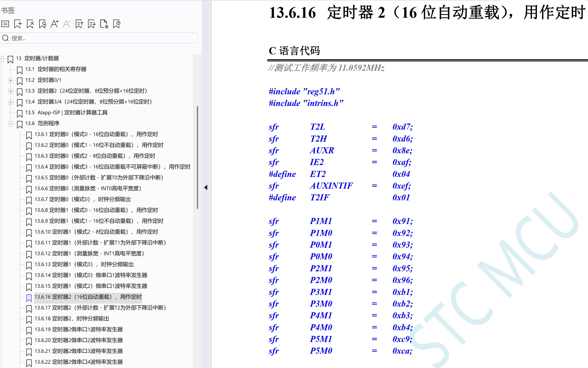Click AUXINTIF in the code listing
The height and width of the screenshot is (368, 588).
pos(331,186)
